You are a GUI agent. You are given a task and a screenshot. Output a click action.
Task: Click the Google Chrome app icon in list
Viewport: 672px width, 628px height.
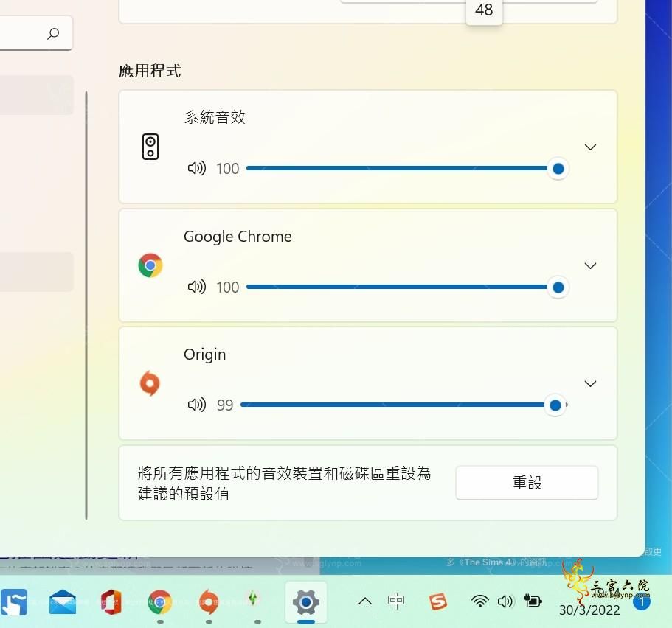pos(150,265)
